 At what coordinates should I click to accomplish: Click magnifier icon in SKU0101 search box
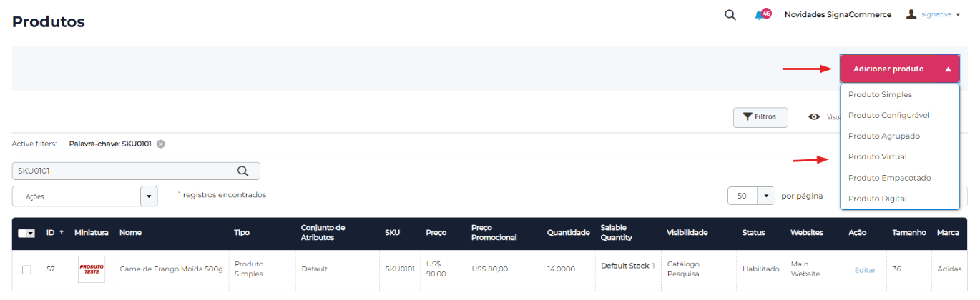243,171
